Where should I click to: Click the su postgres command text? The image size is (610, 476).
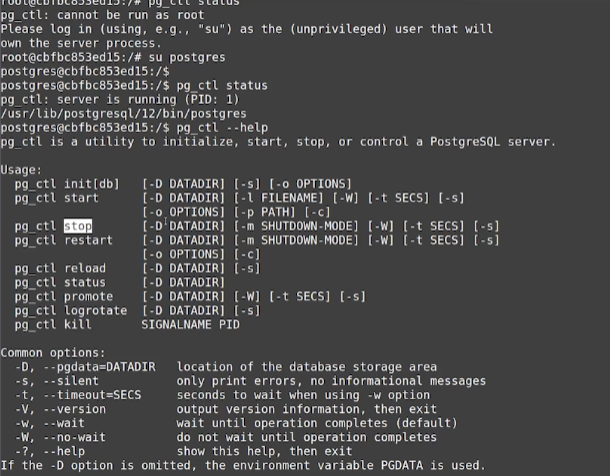[187, 58]
